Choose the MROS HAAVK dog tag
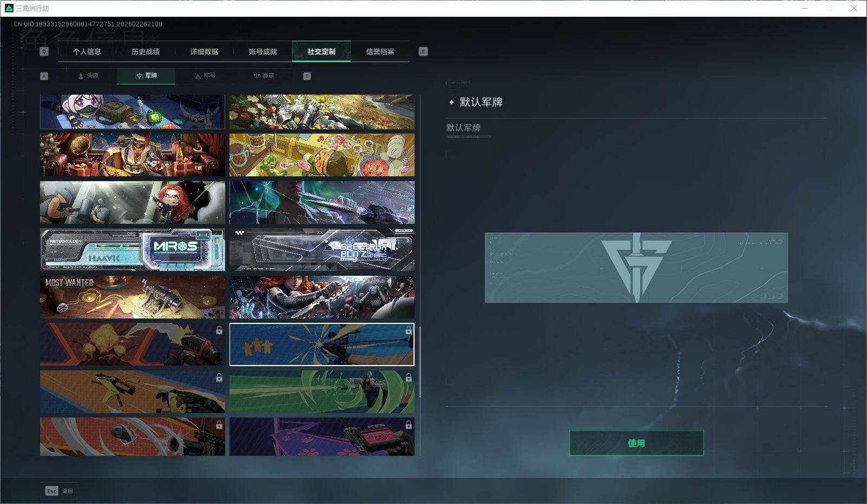Image resolution: width=867 pixels, height=504 pixels. 133,250
